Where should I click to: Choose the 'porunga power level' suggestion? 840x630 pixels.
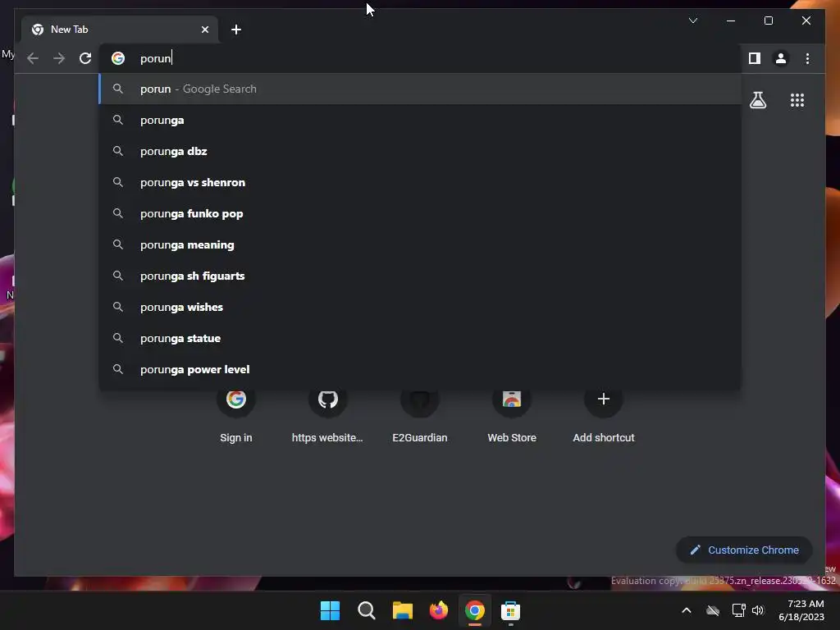[420, 369]
